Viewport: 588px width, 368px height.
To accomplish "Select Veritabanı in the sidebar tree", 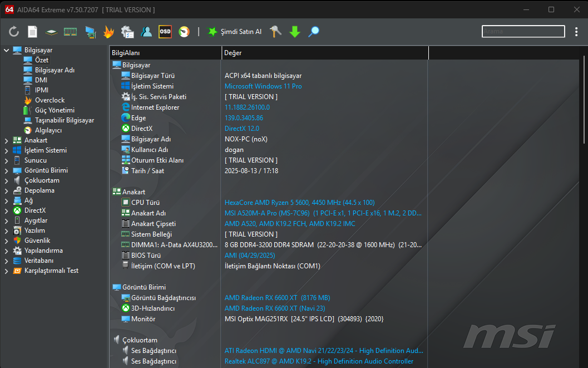I will pyautogui.click(x=38, y=261).
